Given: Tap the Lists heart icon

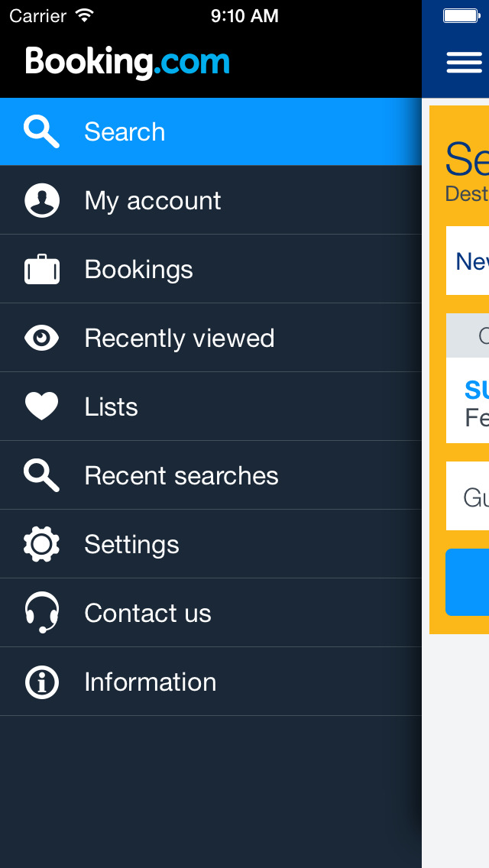Looking at the screenshot, I should [x=41, y=406].
